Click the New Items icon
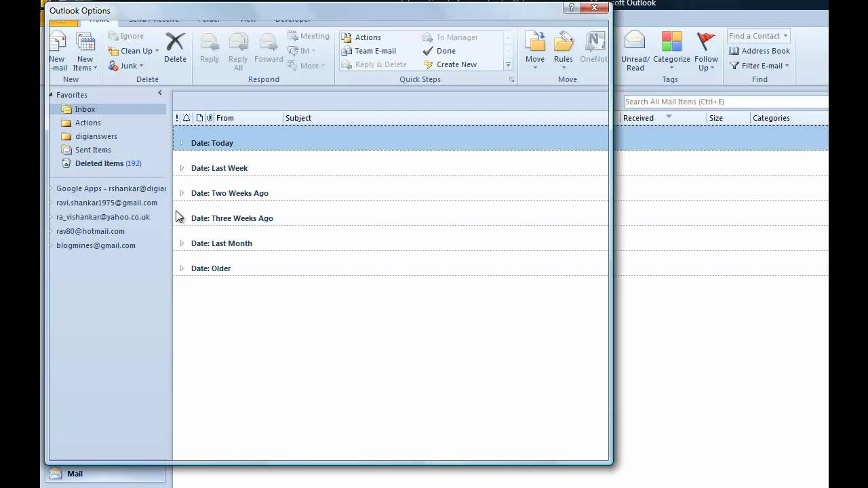The width and height of the screenshot is (868, 488). point(85,42)
